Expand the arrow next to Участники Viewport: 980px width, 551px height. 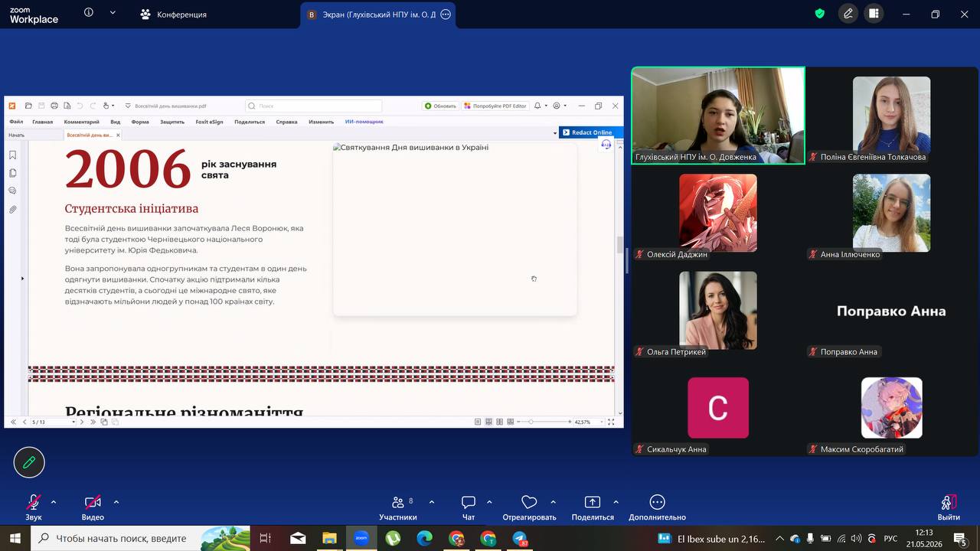pyautogui.click(x=432, y=502)
